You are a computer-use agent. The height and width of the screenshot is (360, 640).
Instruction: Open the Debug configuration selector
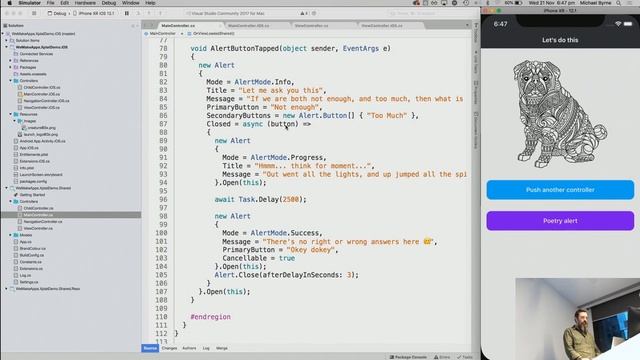[x=57, y=13]
